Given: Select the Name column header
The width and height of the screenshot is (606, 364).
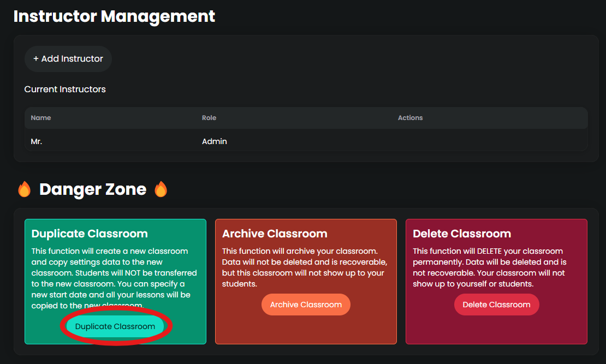Looking at the screenshot, I should 41,118.
